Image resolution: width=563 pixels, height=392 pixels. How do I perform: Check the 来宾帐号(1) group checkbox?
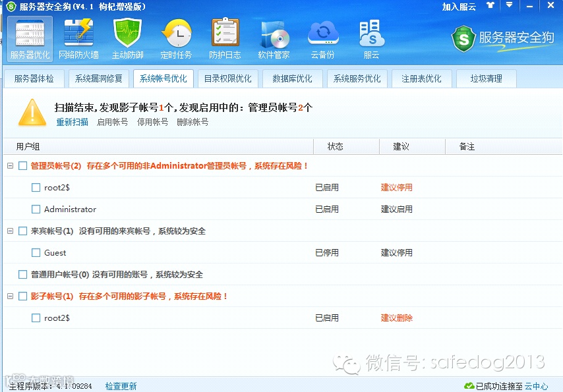click(22, 231)
